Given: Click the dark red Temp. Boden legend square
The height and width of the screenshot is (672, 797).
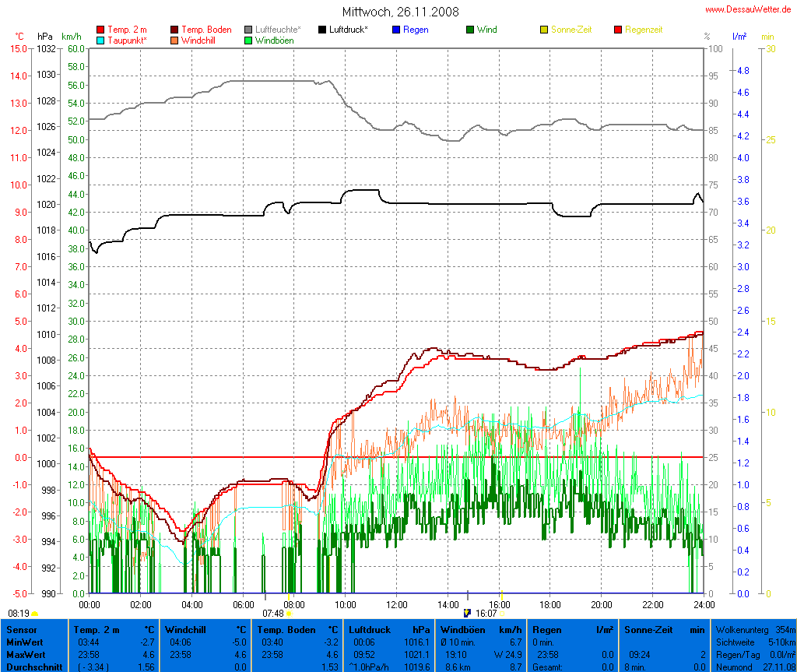Looking at the screenshot, I should [174, 30].
